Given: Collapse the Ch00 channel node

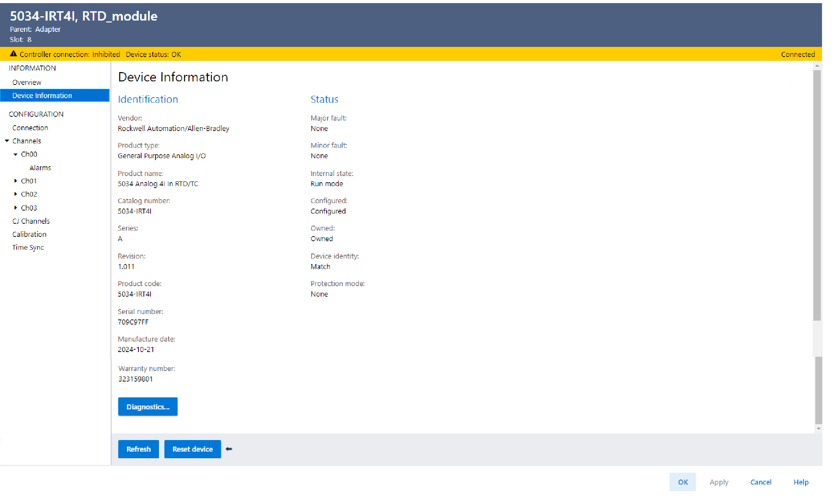Looking at the screenshot, I should [16, 154].
